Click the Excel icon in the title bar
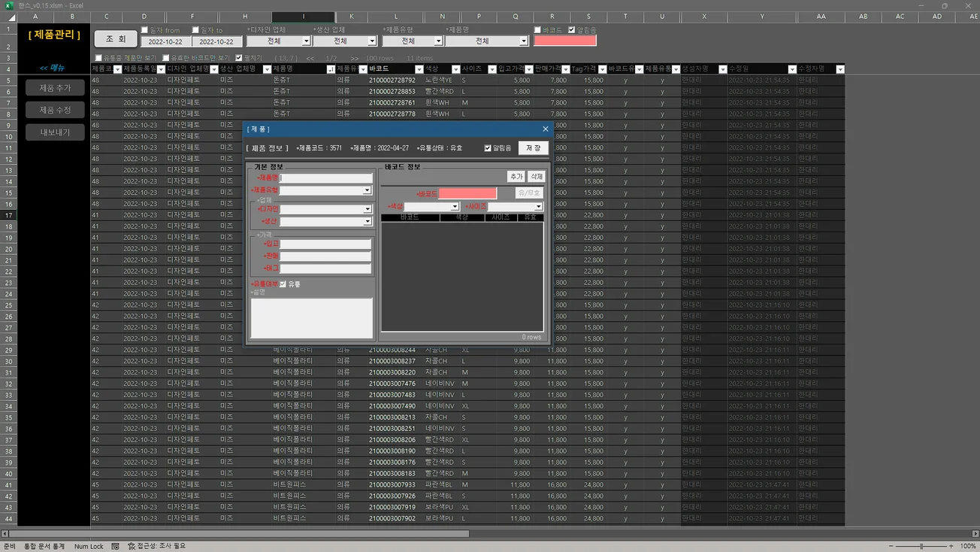Image resolution: width=980 pixels, height=552 pixels. [x=9, y=5]
